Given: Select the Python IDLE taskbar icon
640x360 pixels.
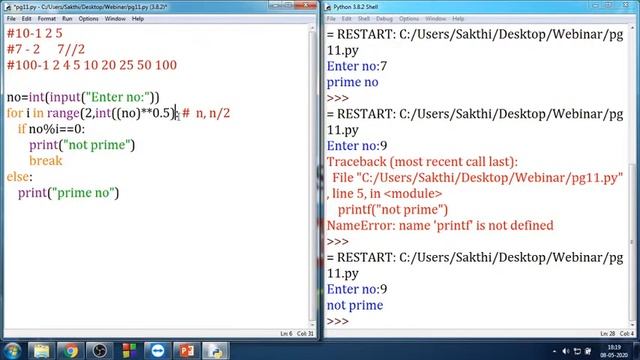Looking at the screenshot, I should point(216,351).
